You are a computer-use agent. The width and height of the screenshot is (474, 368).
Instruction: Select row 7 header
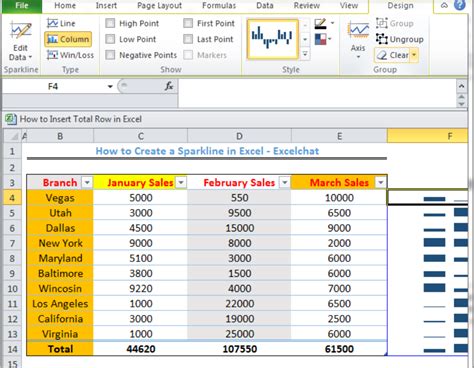12,243
